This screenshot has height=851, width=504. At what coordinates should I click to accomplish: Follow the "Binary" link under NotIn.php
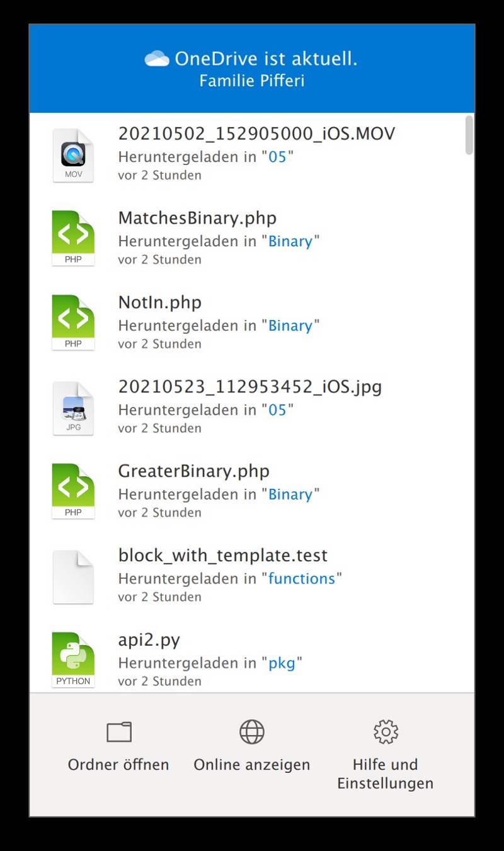click(x=290, y=326)
